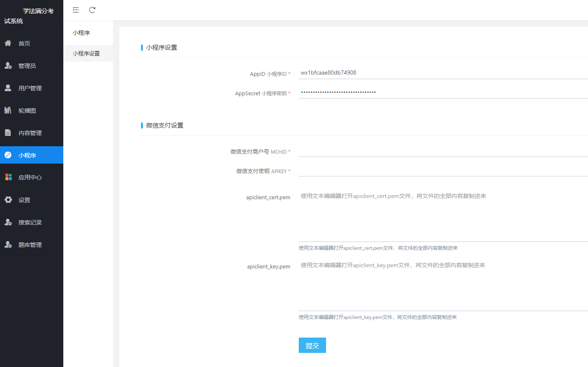Open 轮播图 menu entry
The height and width of the screenshot is (367, 588).
[31, 110]
